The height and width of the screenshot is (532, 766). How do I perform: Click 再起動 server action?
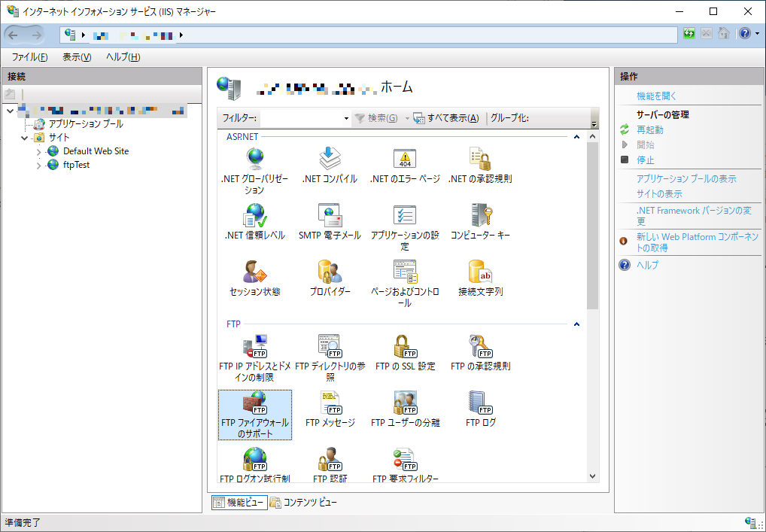point(649,130)
